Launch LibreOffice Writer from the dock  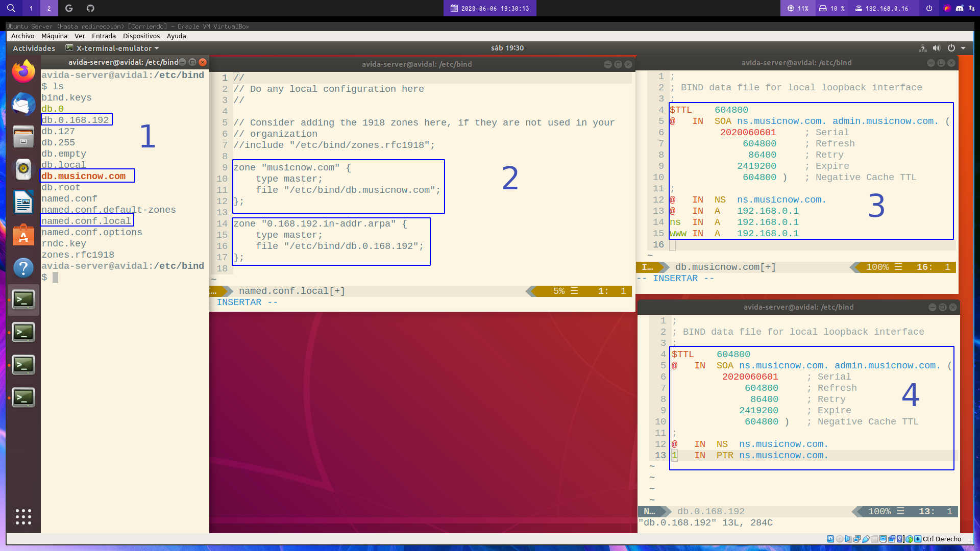pos(23,202)
